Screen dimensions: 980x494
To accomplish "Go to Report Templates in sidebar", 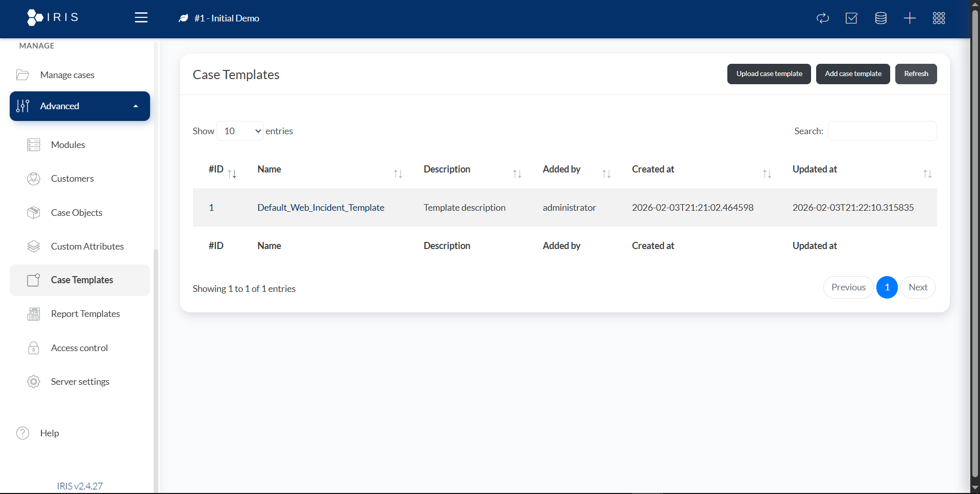I will click(x=85, y=314).
